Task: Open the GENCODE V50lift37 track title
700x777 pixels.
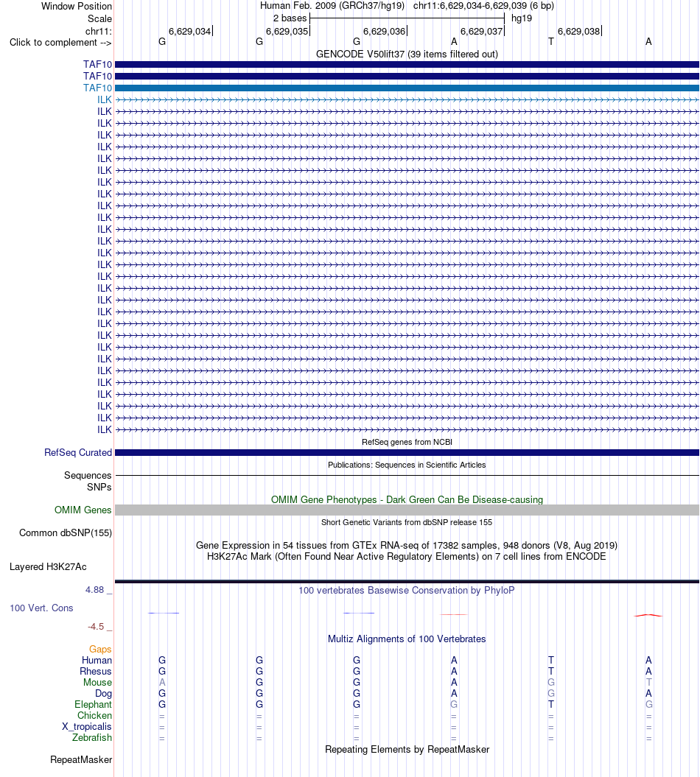Action: [407, 54]
